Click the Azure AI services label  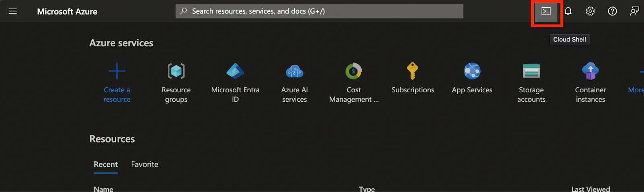[x=295, y=95]
